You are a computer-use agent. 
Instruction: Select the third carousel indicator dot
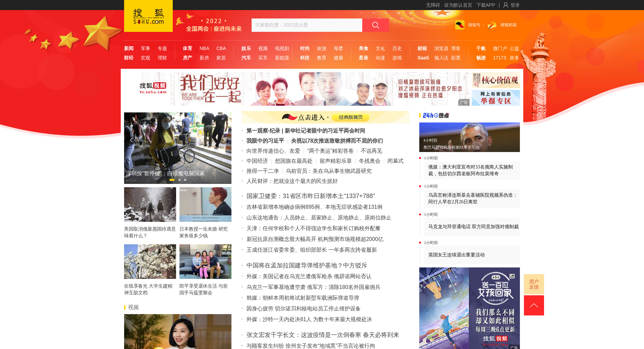[185, 180]
